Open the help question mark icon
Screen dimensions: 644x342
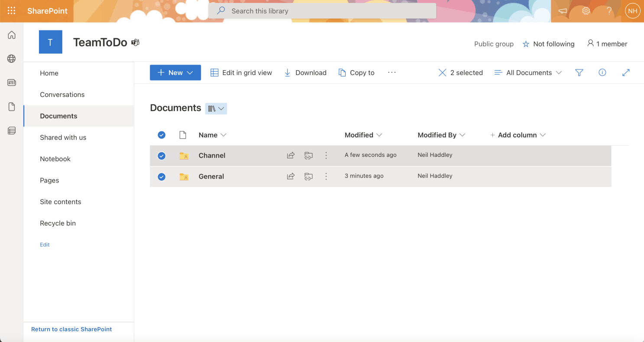pos(609,11)
